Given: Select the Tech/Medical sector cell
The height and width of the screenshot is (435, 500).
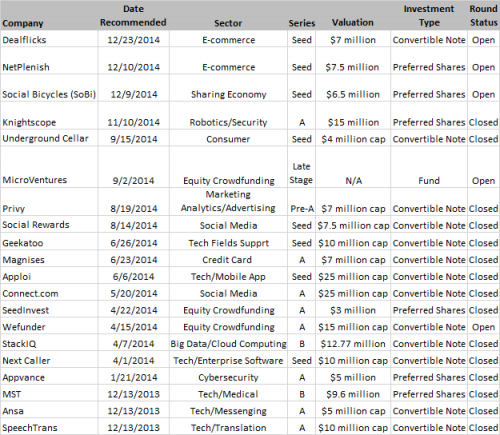Looking at the screenshot, I should (x=228, y=394).
